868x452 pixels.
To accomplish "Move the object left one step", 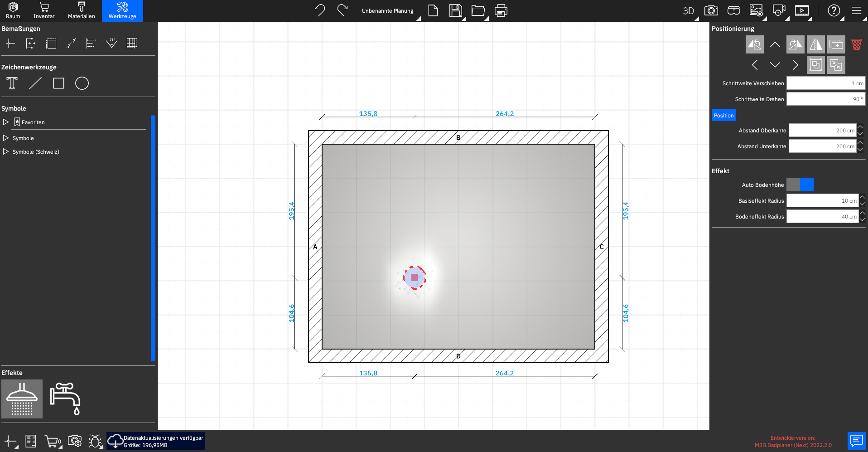I will click(x=754, y=65).
